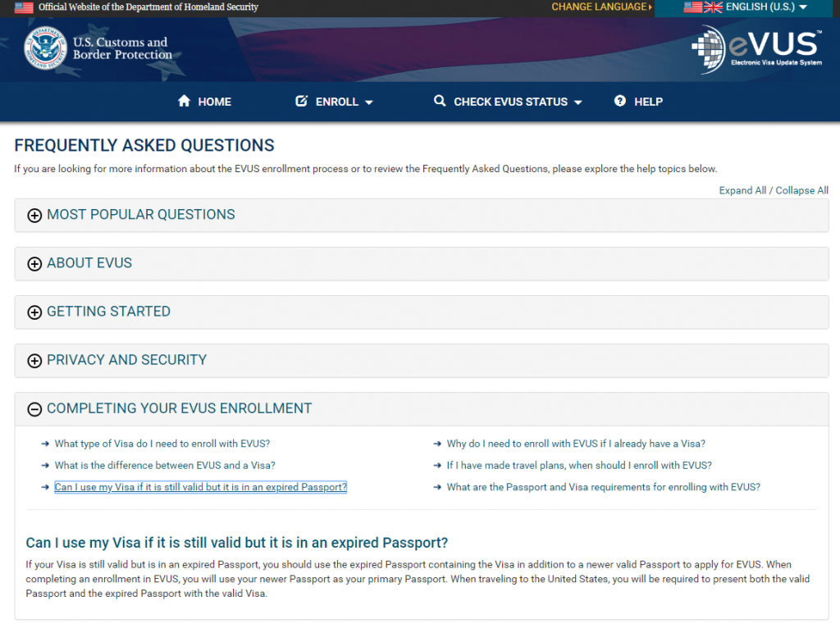The image size is (840, 633).
Task: Click plus icon of Most Popular Questions
Action: [34, 216]
